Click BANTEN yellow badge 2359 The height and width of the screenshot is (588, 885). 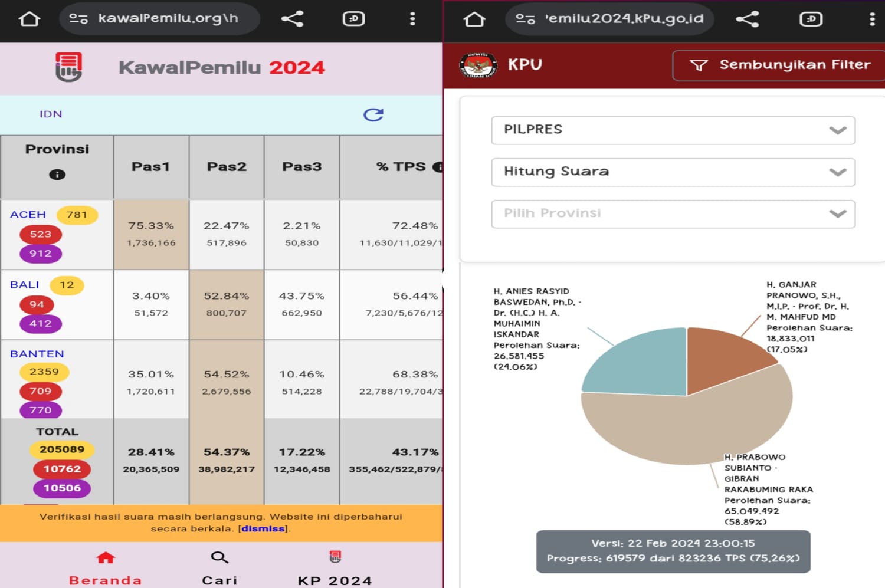click(44, 372)
